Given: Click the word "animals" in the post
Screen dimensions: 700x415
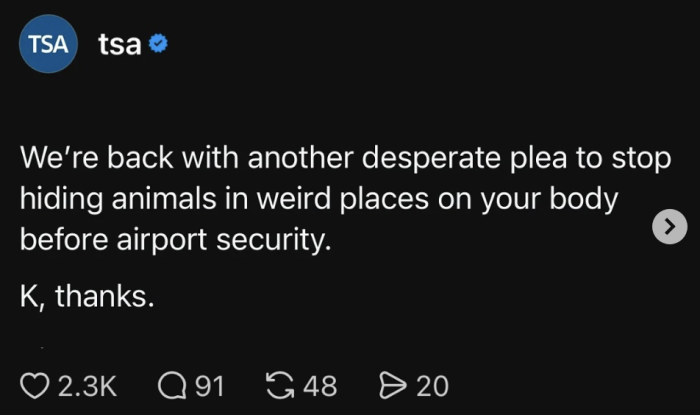Looking at the screenshot, I should tap(160, 199).
